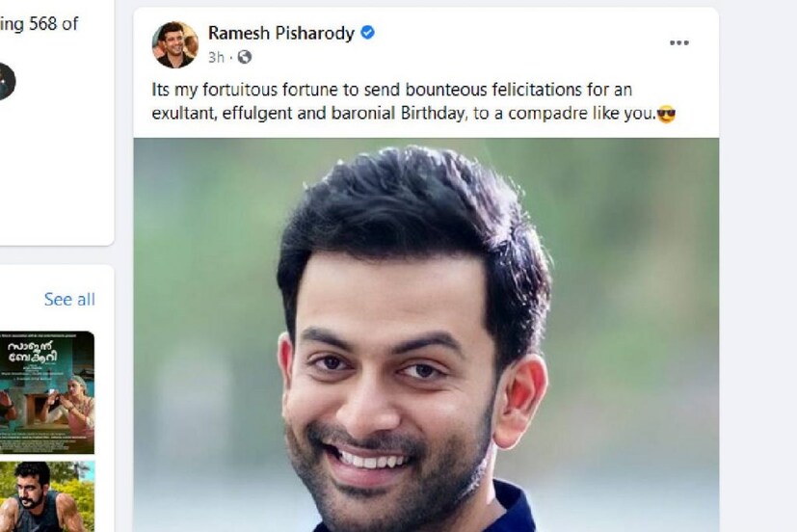Open Ramesh Pisharody's round profile picture
797x532 pixels.
pos(174,44)
